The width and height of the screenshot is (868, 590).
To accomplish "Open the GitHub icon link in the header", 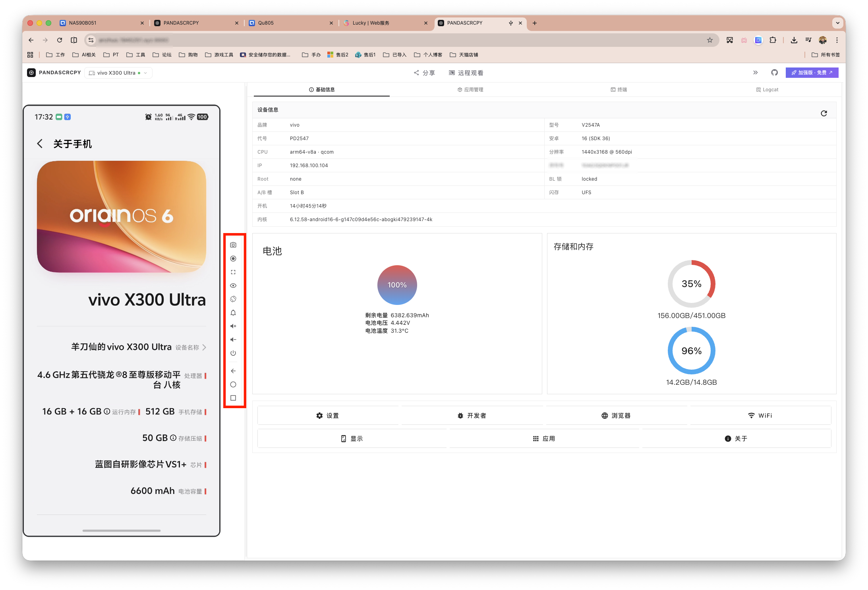I will point(774,73).
